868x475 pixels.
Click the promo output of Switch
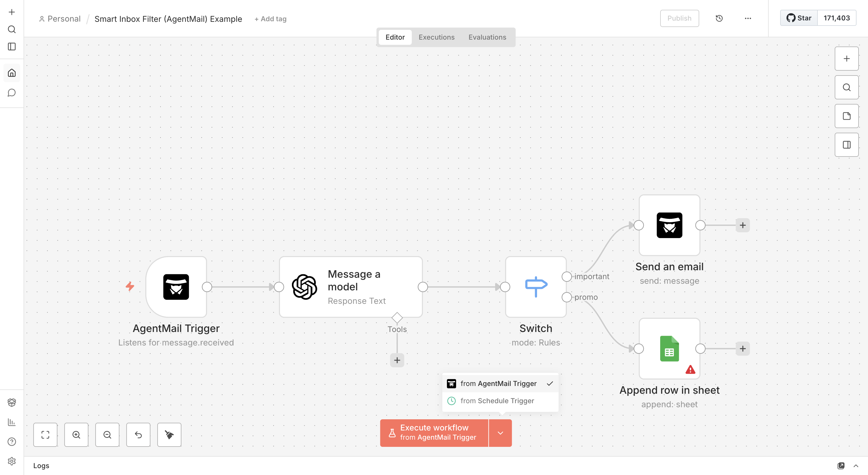coord(566,297)
